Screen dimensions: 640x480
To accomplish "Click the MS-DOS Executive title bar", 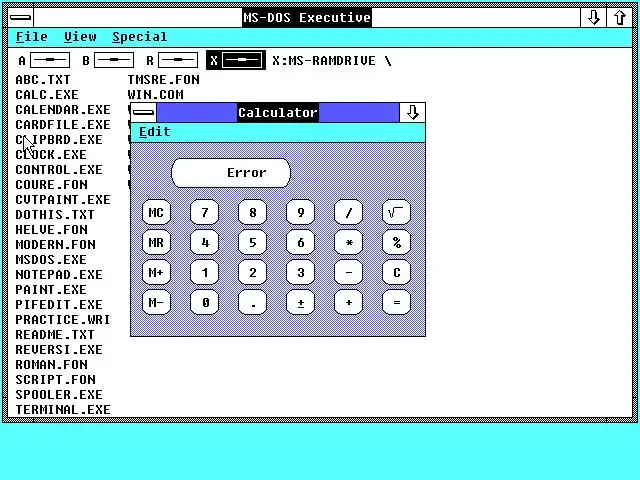I will tap(307, 18).
